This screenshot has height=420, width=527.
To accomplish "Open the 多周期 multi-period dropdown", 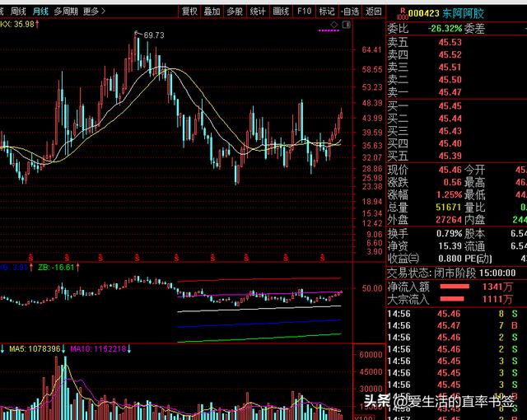I will pos(66,12).
